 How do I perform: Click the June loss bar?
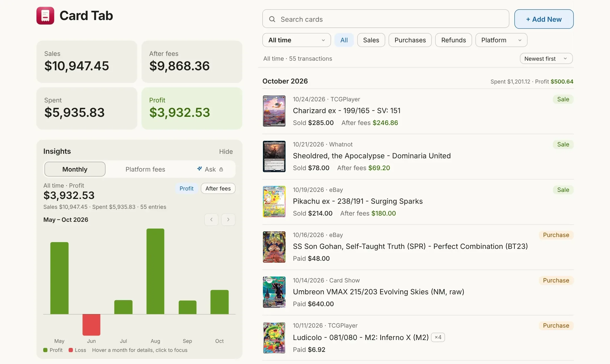click(x=91, y=325)
